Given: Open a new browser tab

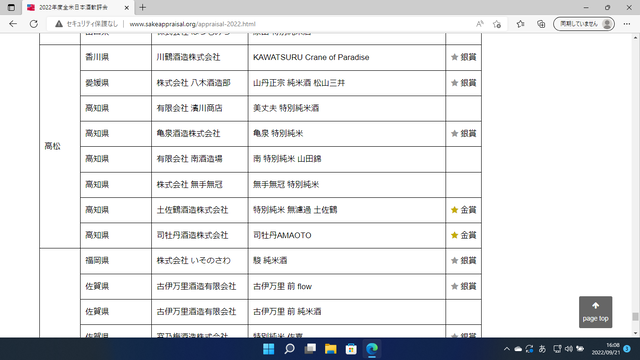Looking at the screenshot, I should tap(142, 7).
